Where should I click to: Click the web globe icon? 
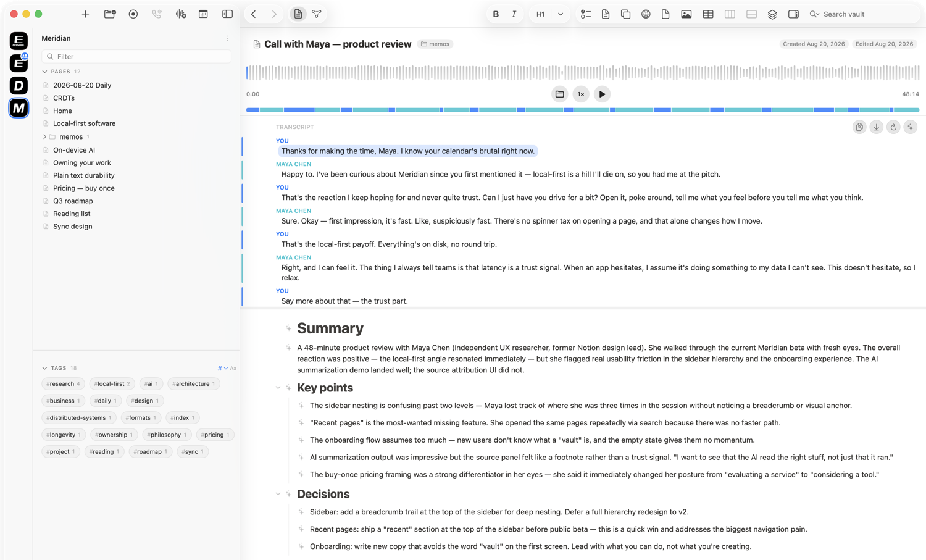[x=646, y=14]
